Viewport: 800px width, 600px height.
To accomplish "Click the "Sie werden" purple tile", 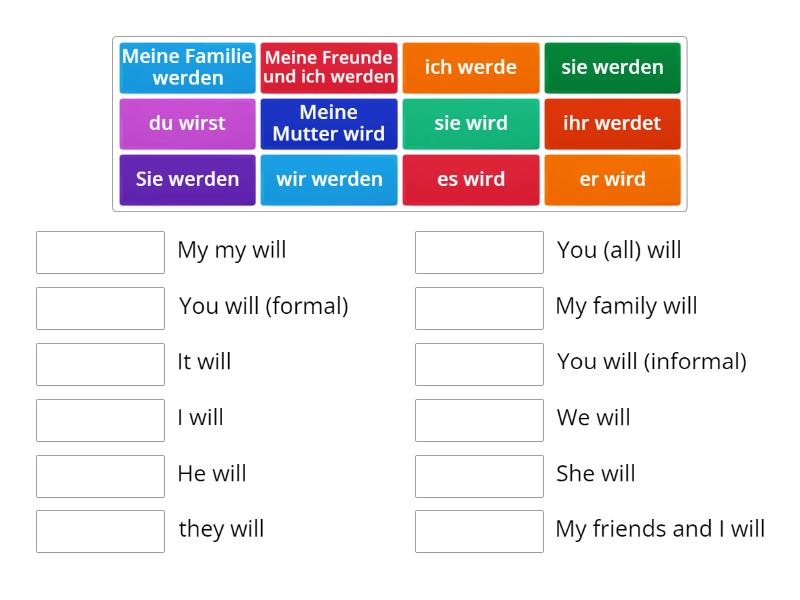I will tap(187, 180).
